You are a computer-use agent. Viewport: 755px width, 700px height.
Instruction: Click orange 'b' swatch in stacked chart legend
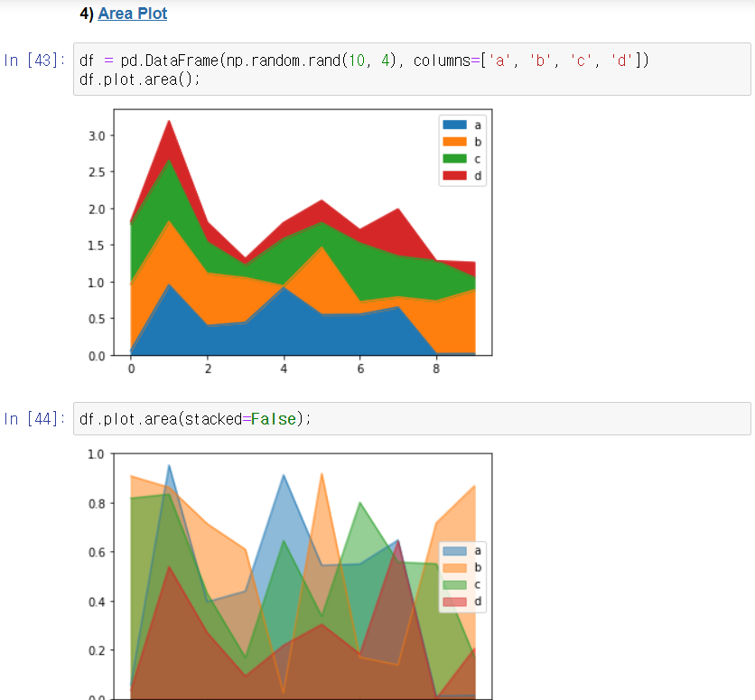pyautogui.click(x=454, y=142)
